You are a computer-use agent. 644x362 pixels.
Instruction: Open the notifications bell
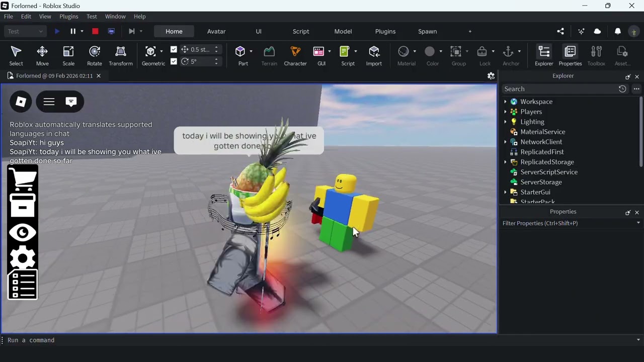point(618,31)
